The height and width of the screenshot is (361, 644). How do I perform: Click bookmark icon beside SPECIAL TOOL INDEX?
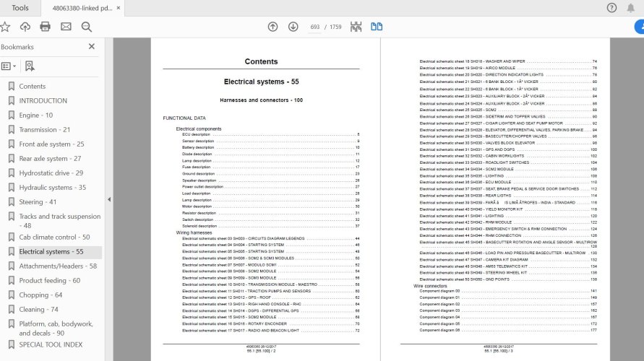(x=12, y=344)
